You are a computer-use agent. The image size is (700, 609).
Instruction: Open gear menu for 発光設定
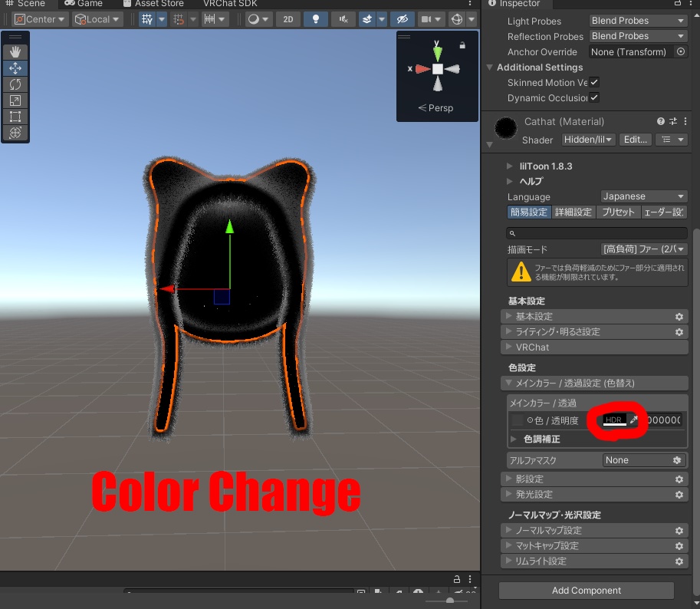679,494
